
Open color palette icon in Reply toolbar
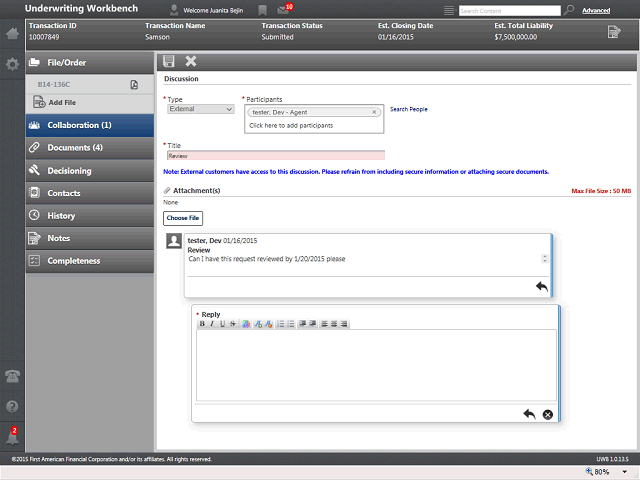point(246,324)
